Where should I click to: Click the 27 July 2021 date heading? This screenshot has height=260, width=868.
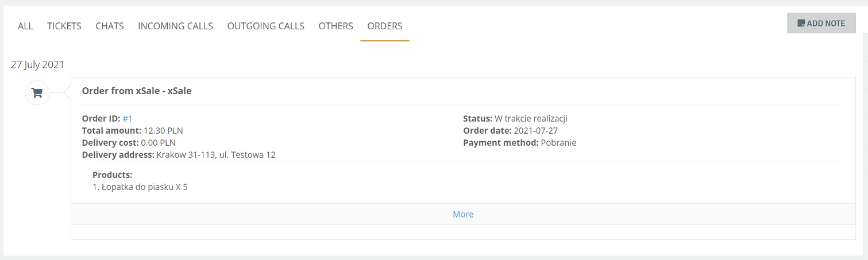37,64
